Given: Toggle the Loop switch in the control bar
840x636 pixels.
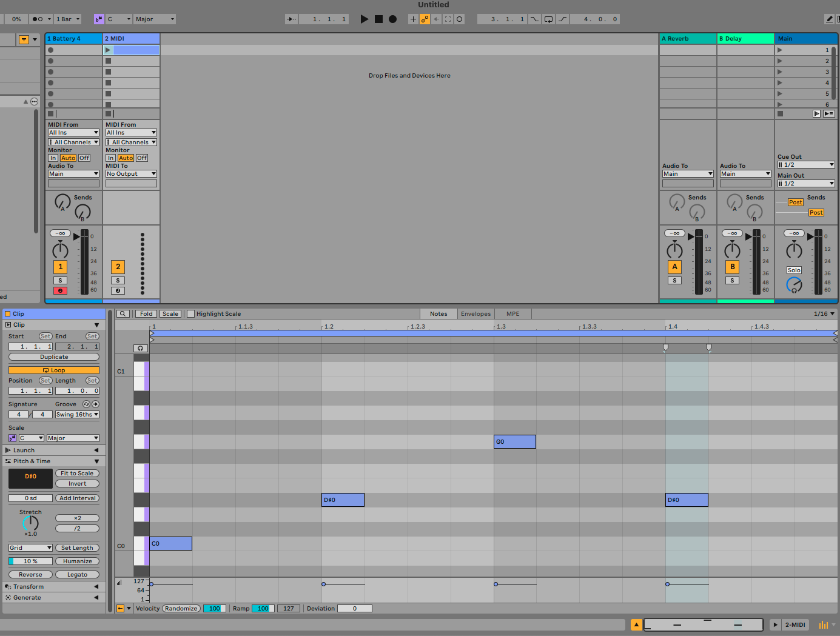Looking at the screenshot, I should pos(548,19).
